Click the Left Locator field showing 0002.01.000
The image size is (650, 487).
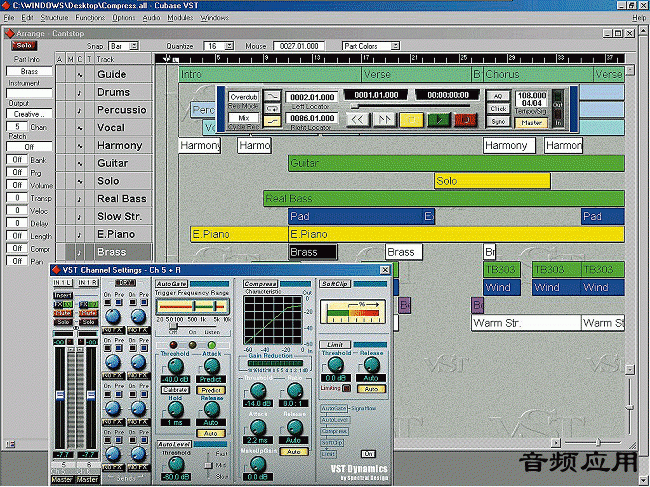[312, 97]
